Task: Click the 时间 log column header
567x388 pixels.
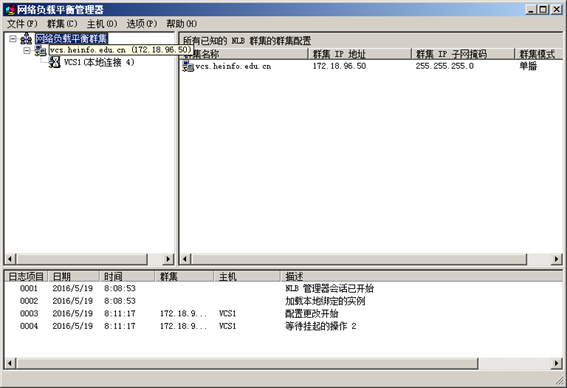Action: 127,277
